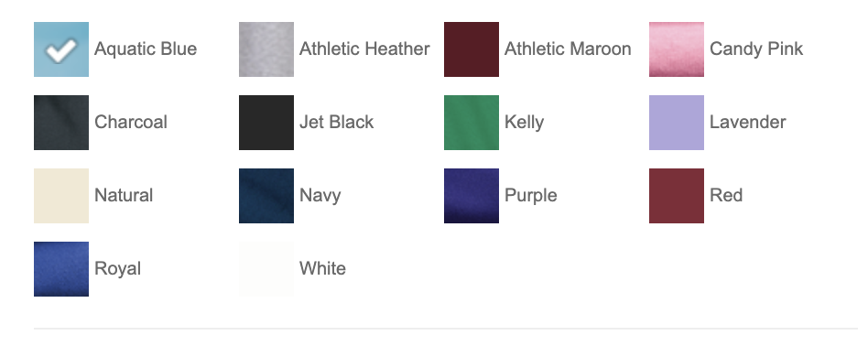Click the Lavender text label
The width and height of the screenshot is (868, 357).
tap(748, 122)
